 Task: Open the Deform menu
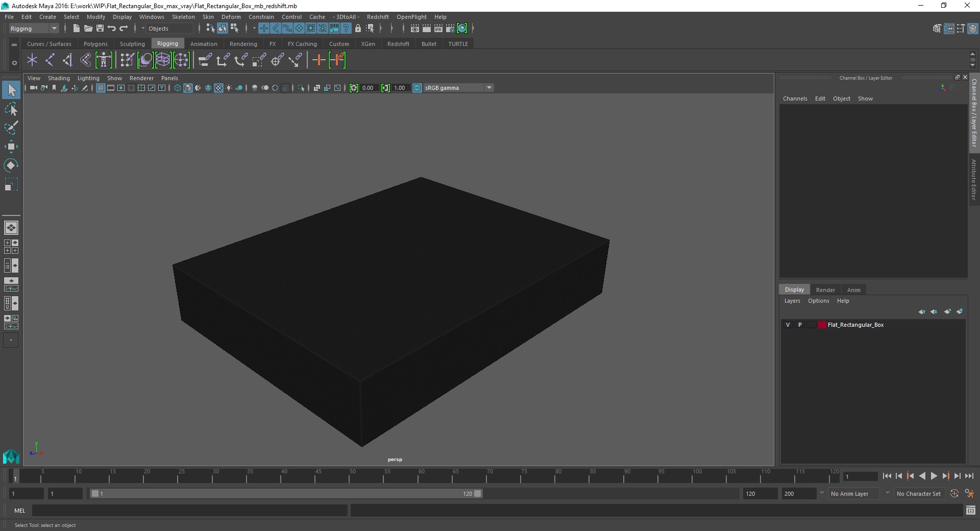coord(231,17)
